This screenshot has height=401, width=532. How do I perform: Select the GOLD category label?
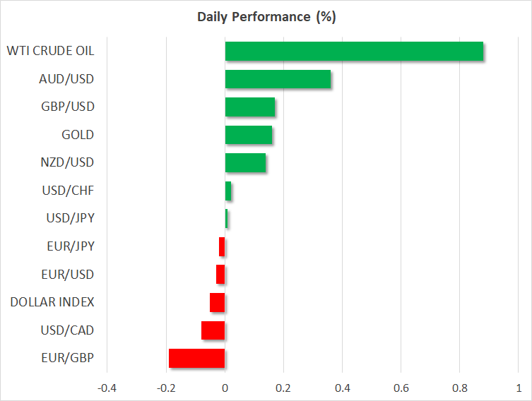(78, 135)
